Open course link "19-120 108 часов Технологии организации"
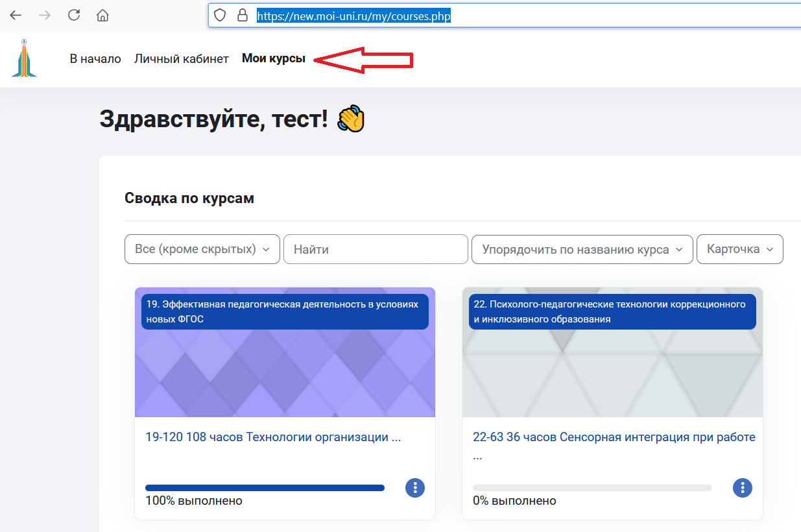 [272, 437]
